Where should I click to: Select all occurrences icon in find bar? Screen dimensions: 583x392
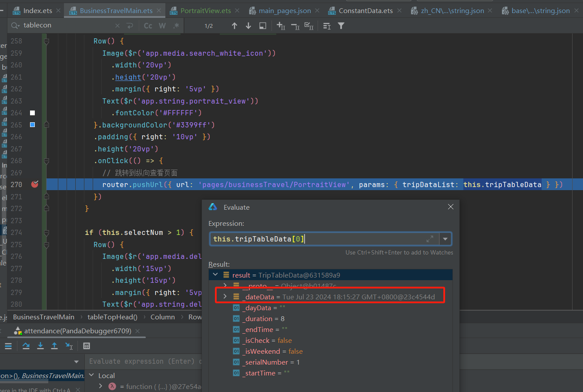click(x=309, y=26)
